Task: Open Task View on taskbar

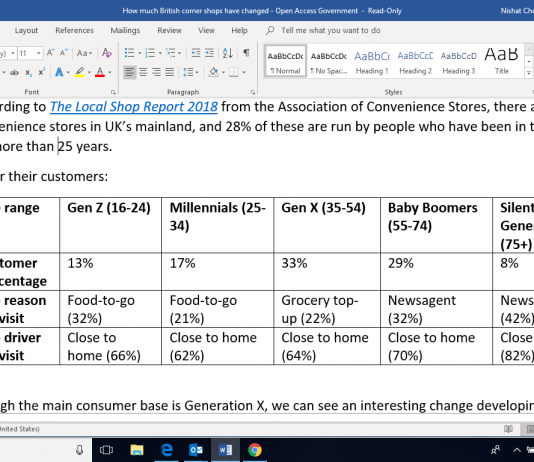Action: click(106, 450)
